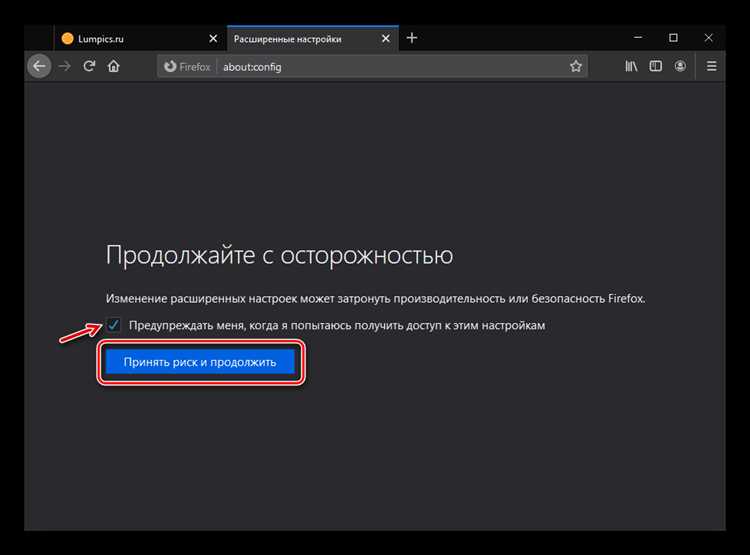
Task: Close the Firefox window
Action: pos(708,37)
